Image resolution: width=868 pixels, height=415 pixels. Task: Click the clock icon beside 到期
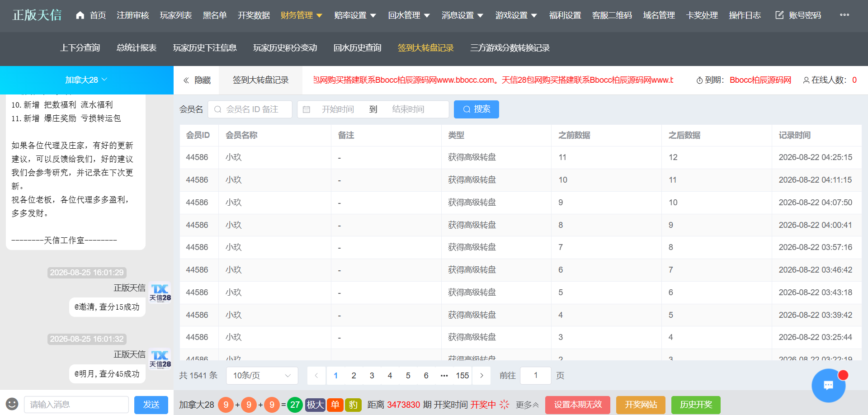click(699, 80)
